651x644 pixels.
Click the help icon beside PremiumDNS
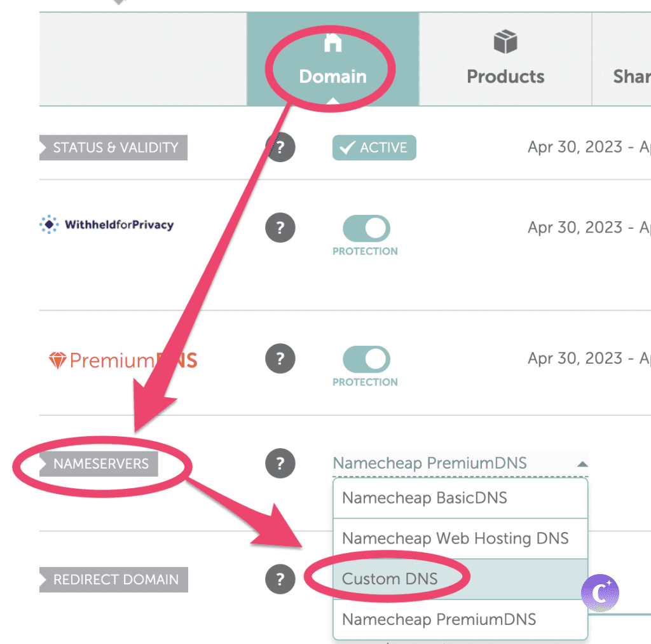coord(280,358)
